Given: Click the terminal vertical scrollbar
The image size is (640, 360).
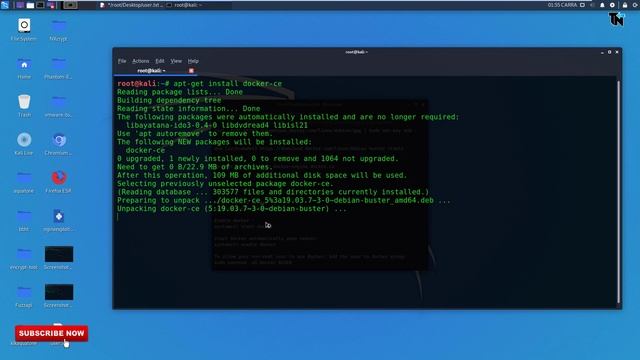Looking at the screenshot, I should (x=619, y=192).
